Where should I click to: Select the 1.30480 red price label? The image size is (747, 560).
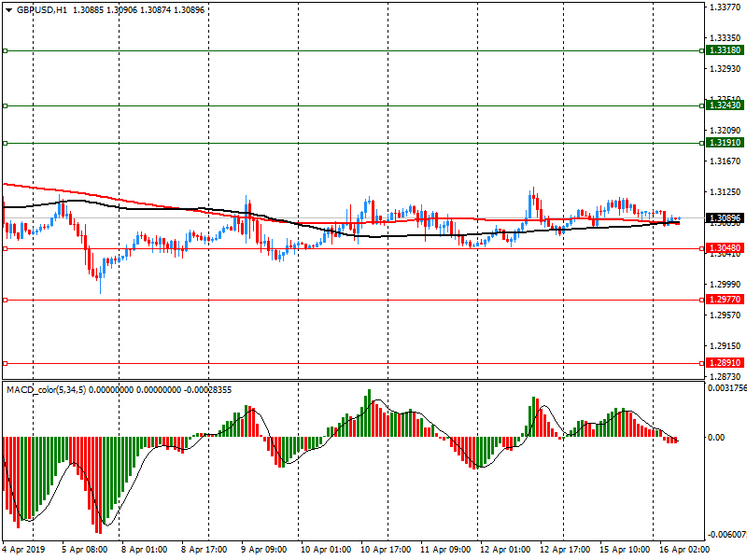coord(725,248)
